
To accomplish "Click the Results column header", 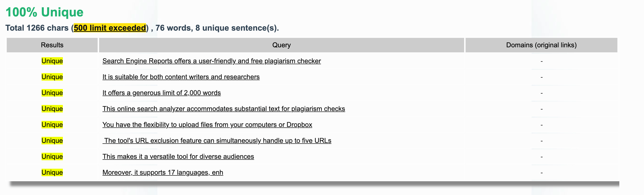I will click(52, 45).
